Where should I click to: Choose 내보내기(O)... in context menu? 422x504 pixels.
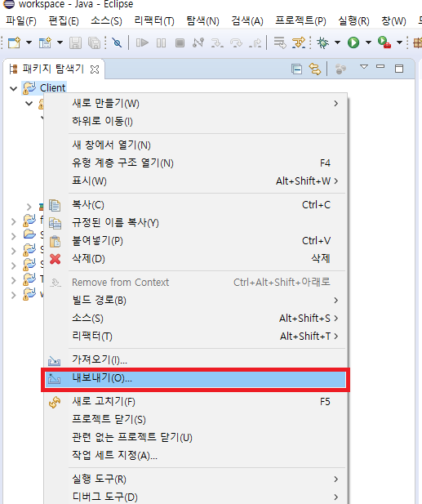[x=195, y=379]
